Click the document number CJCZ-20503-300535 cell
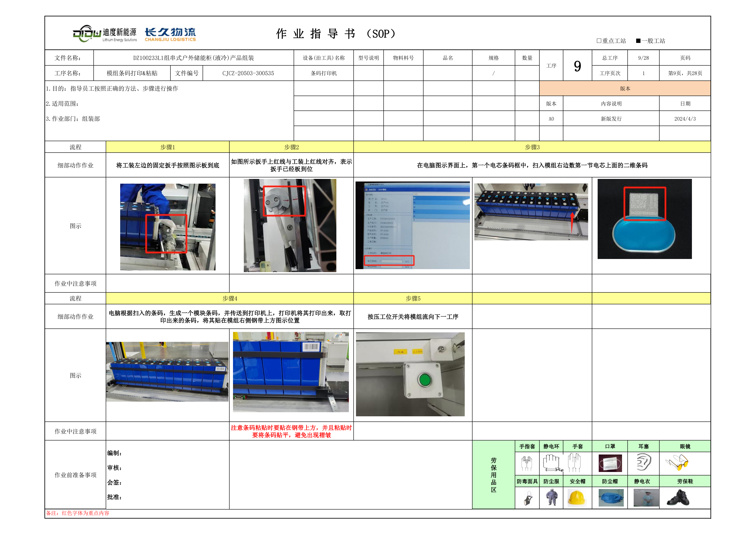 (248, 73)
